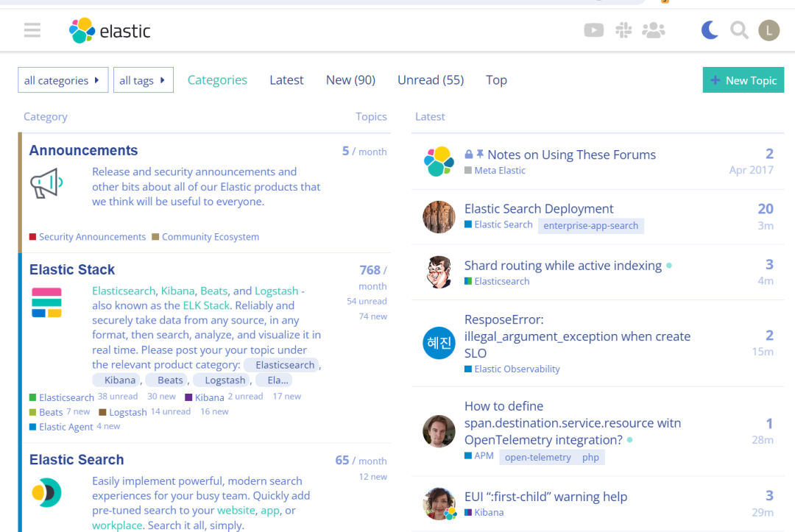Click the Elastic logo
795x532 pixels.
[110, 31]
